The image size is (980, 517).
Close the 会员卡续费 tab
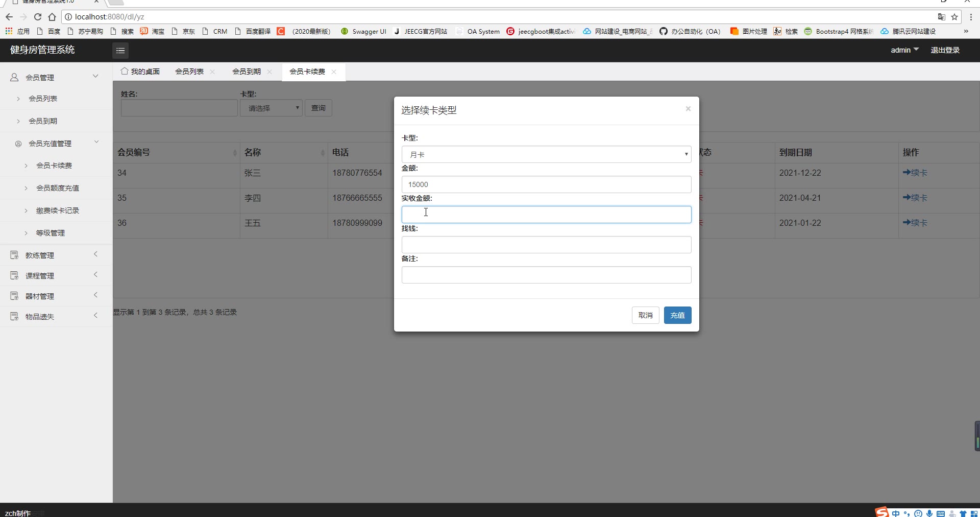coord(334,72)
